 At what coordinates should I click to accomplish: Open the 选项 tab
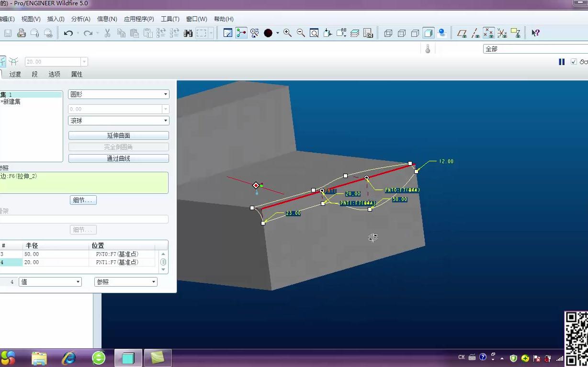click(54, 74)
